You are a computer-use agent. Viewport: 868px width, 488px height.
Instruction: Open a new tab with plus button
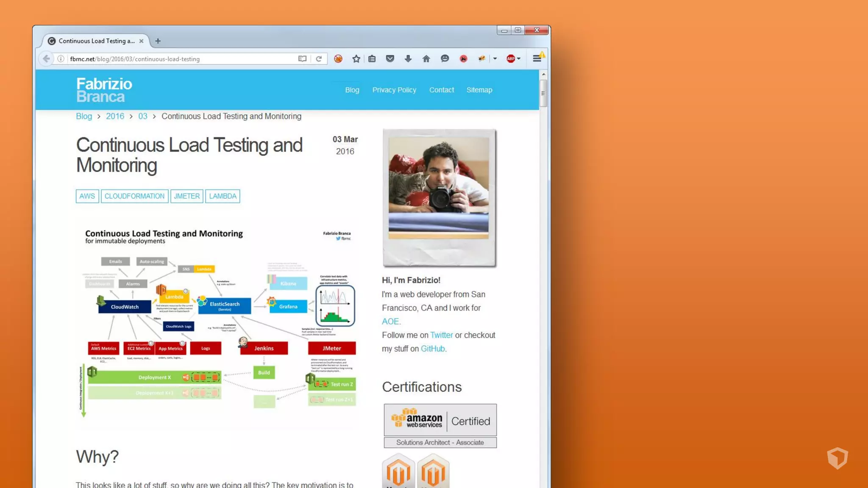coord(158,41)
